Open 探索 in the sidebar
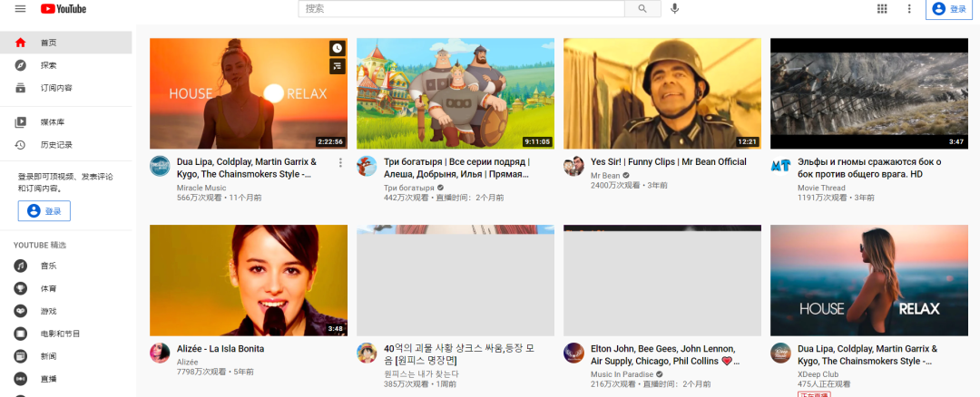This screenshot has height=397, width=980. click(65, 65)
